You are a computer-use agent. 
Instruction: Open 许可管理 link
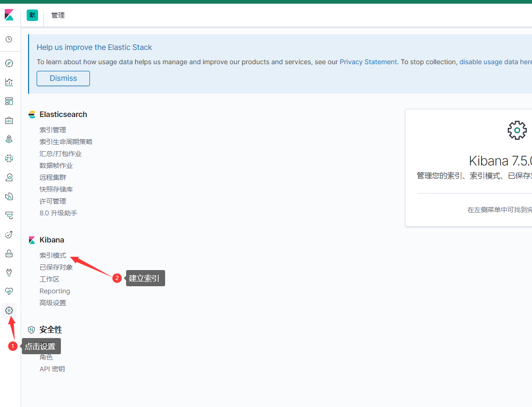[53, 201]
